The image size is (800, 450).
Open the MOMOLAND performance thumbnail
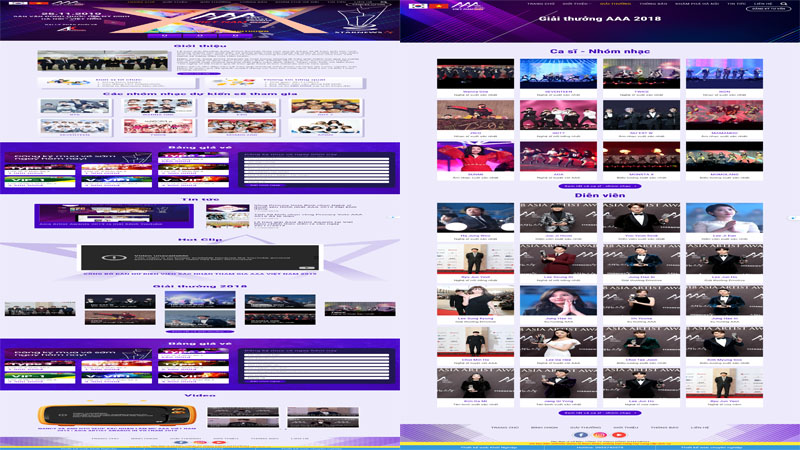pyautogui.click(x=724, y=157)
